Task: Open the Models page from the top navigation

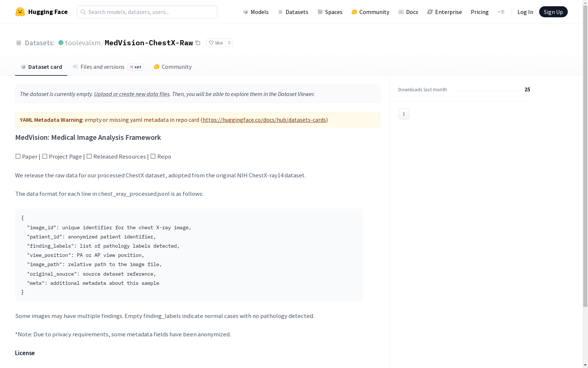Action: click(x=256, y=12)
